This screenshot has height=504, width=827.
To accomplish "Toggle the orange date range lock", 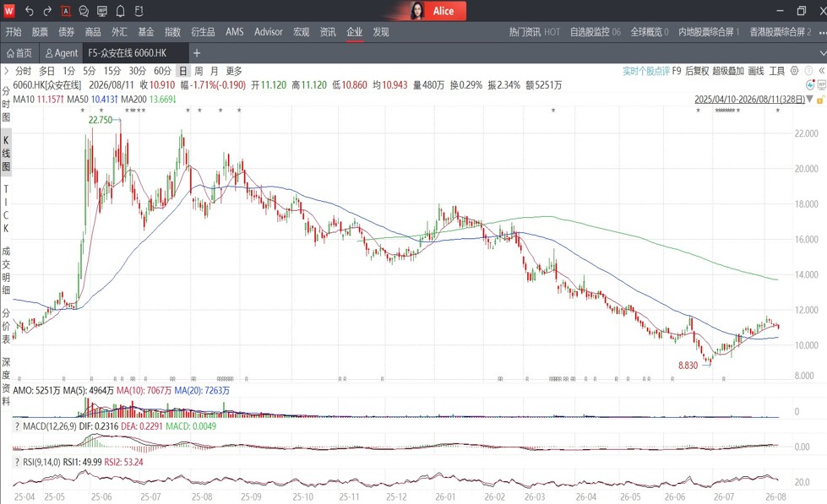I will coord(820,100).
